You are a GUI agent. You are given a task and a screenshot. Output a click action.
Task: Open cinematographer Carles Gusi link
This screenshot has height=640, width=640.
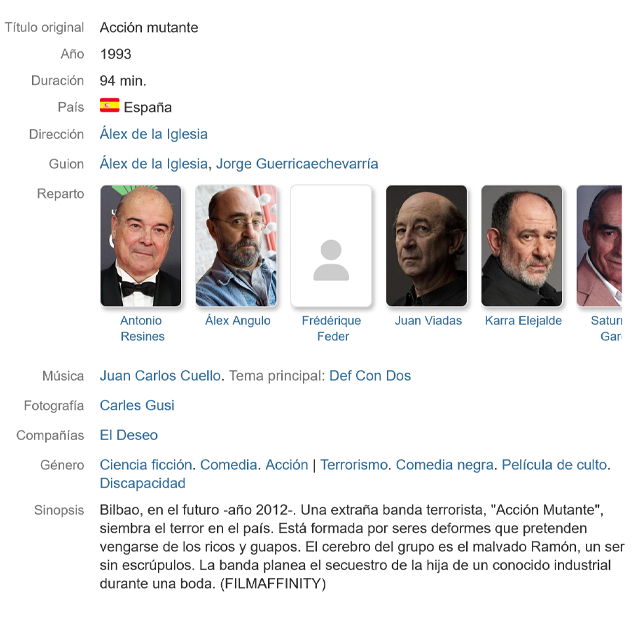(x=137, y=405)
